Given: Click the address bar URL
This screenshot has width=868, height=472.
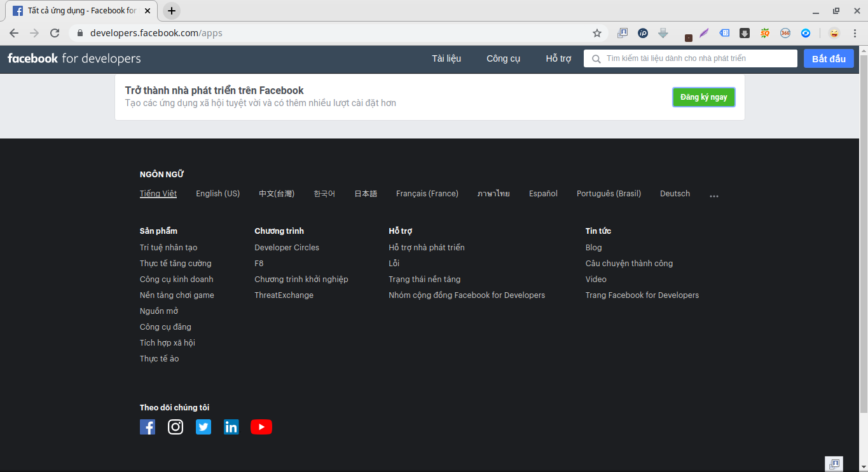Looking at the screenshot, I should 156,33.
